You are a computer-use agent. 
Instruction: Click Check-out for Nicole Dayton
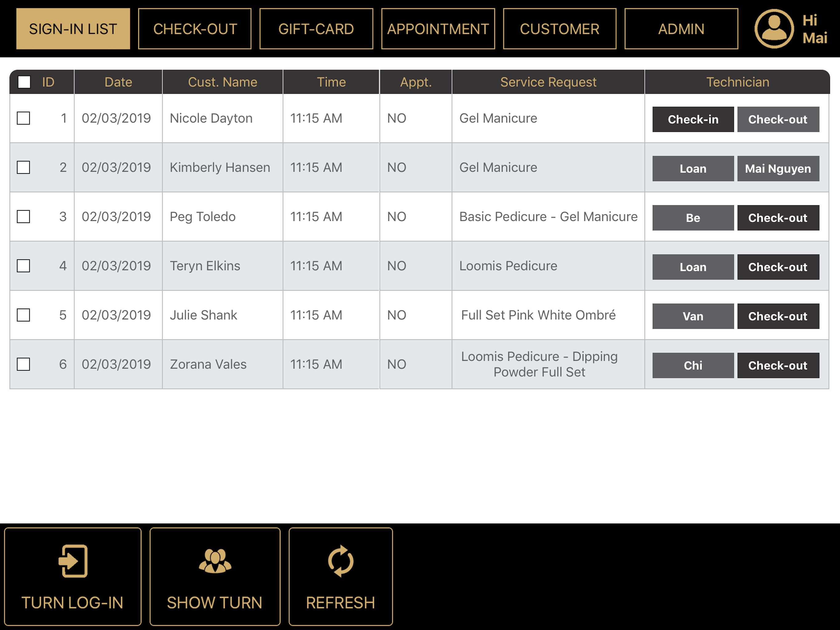(x=778, y=119)
